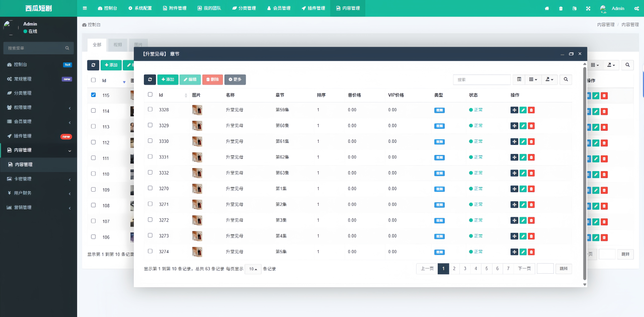Open the columns dropdown in dialog toolbar
Screen dimensions: 644x317
tap(533, 80)
